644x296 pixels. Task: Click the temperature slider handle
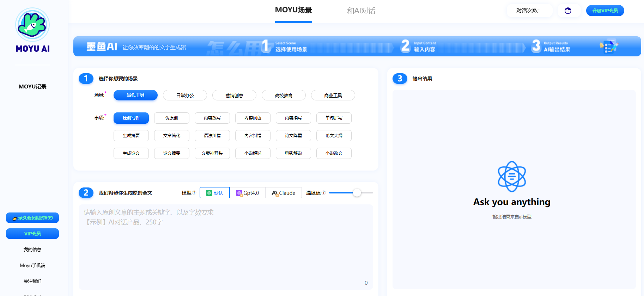coord(357,192)
